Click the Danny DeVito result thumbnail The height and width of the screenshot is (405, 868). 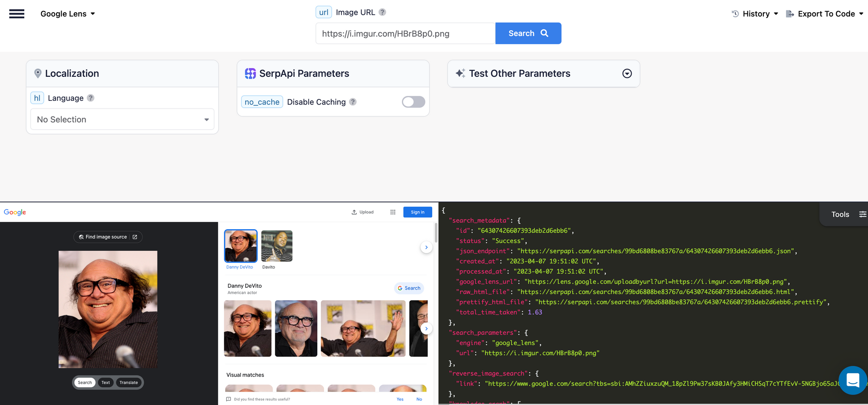pyautogui.click(x=241, y=246)
